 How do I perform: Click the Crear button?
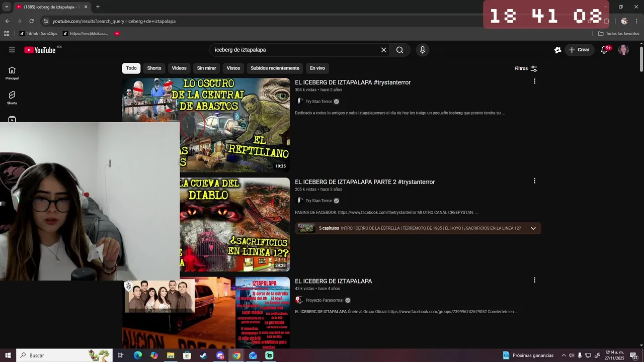coord(579,50)
